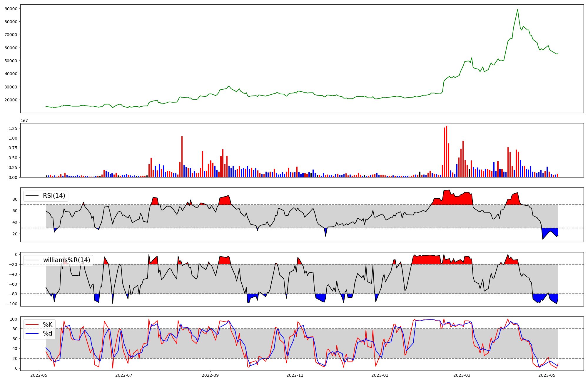Click the williams%R(14) legend label
Image resolution: width=588 pixels, height=382 pixels.
pyautogui.click(x=66, y=260)
